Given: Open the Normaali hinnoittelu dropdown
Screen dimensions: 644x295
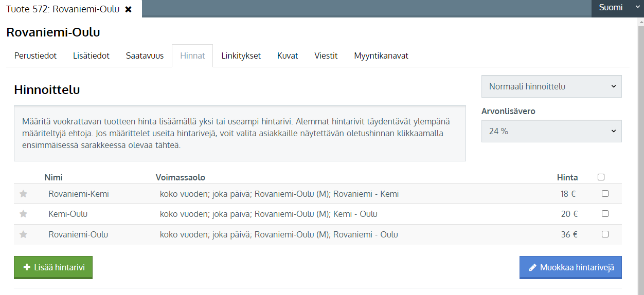Looking at the screenshot, I should pos(551,86).
